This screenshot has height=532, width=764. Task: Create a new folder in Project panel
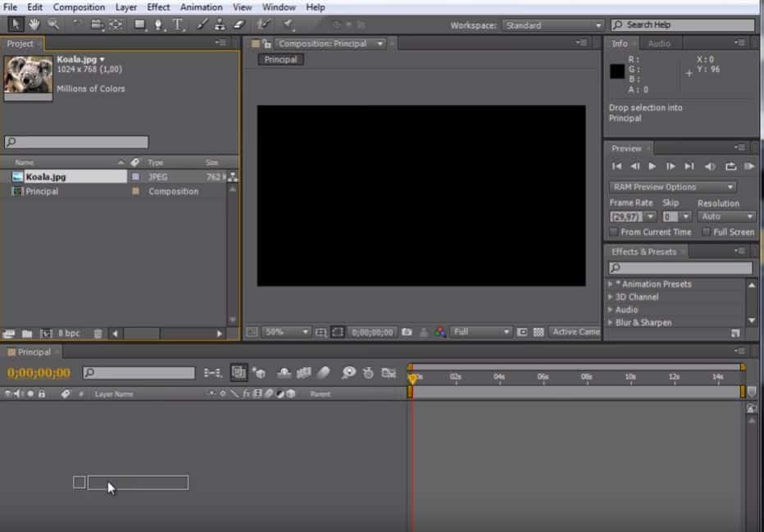pos(27,334)
